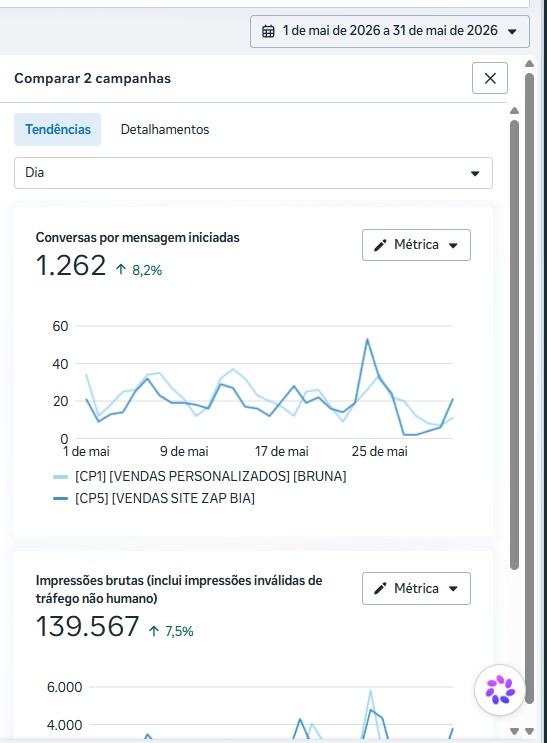Open the purple Meta AI assistant icon

pos(500,690)
